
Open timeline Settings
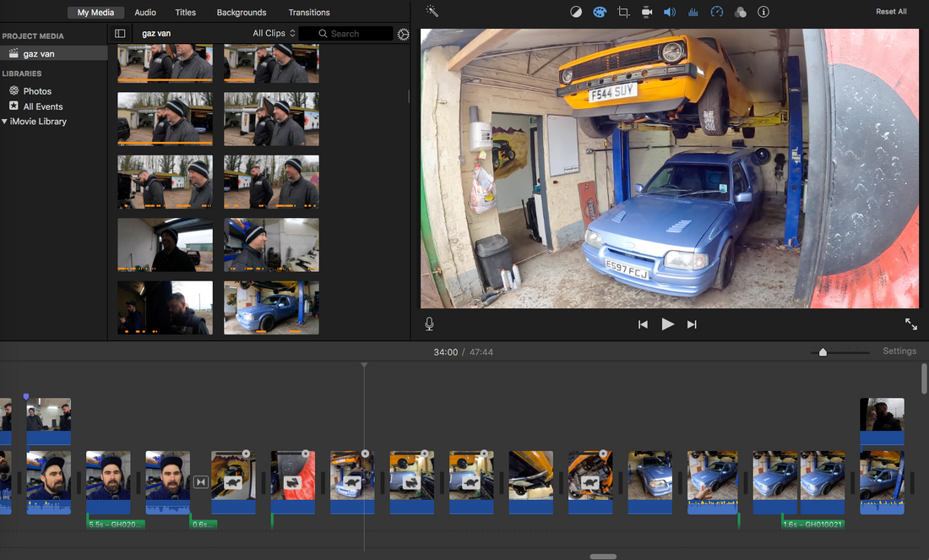click(x=899, y=351)
